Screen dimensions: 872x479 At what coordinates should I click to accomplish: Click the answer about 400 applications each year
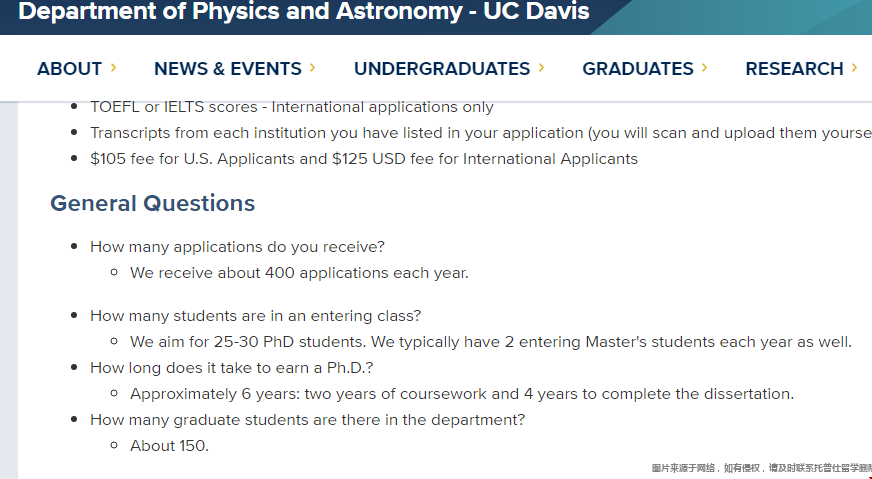coord(299,273)
